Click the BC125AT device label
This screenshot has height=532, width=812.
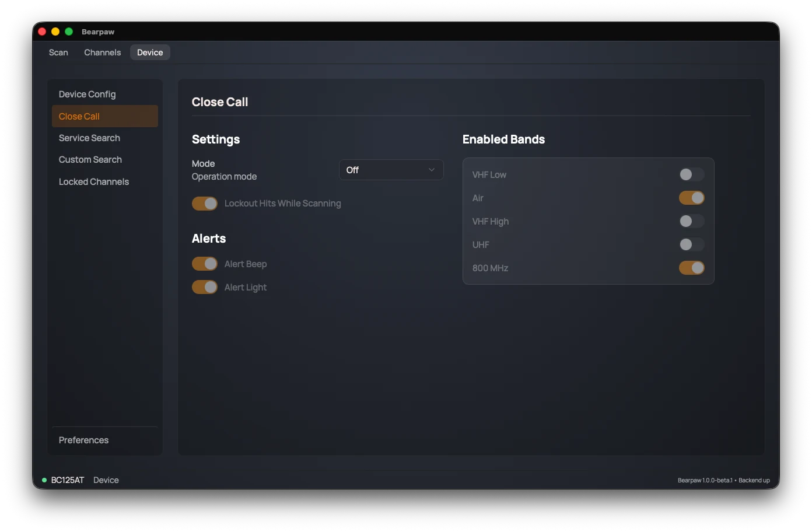click(68, 480)
